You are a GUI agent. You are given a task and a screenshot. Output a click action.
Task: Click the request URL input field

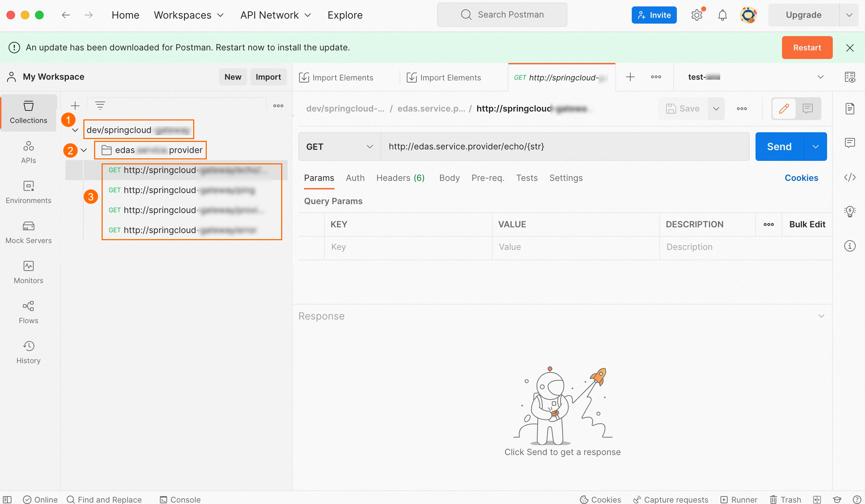tap(565, 147)
